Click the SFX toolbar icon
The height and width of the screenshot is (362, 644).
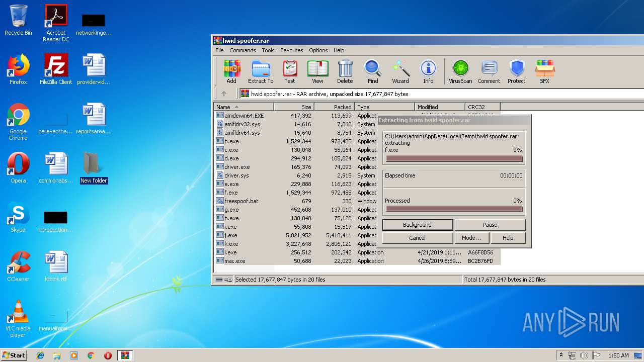[x=544, y=71]
